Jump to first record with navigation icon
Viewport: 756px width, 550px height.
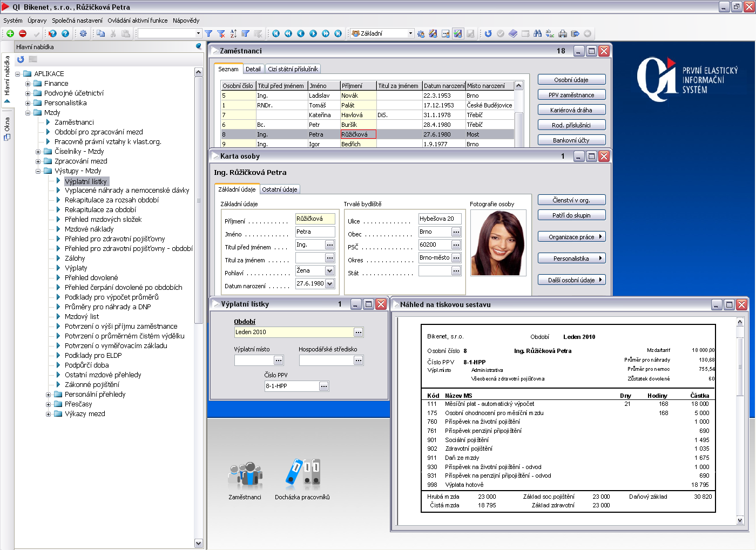coord(276,33)
